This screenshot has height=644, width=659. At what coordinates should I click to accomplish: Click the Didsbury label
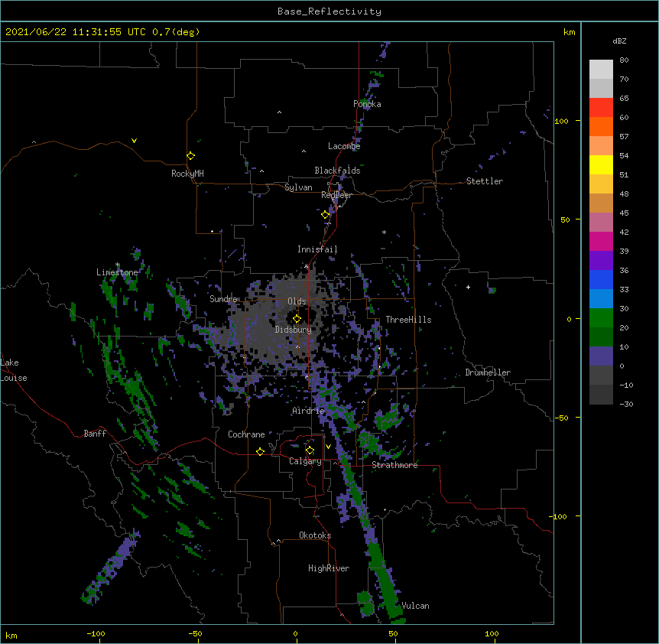pos(294,330)
